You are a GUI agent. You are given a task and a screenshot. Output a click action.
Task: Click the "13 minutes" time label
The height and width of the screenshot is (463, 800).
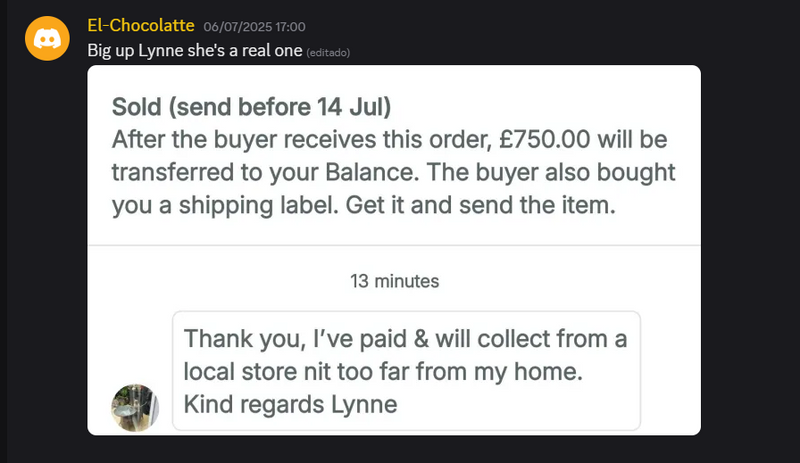394,281
